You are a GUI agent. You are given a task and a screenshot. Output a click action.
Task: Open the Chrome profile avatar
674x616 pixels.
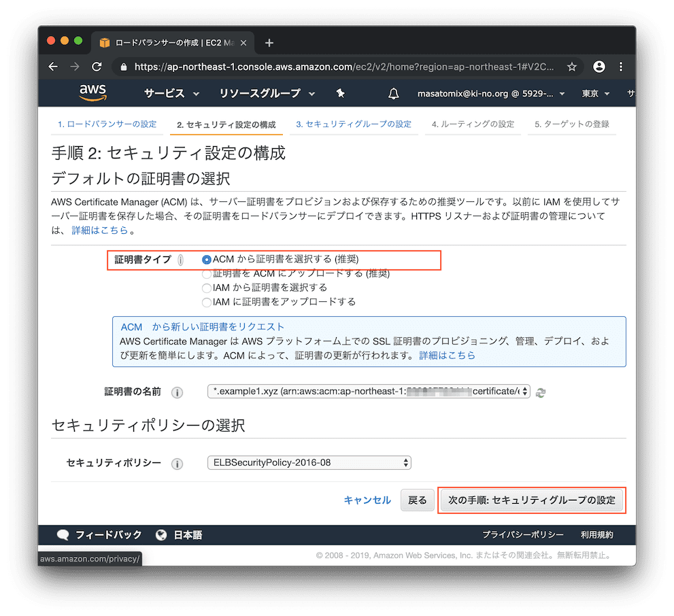click(x=599, y=67)
